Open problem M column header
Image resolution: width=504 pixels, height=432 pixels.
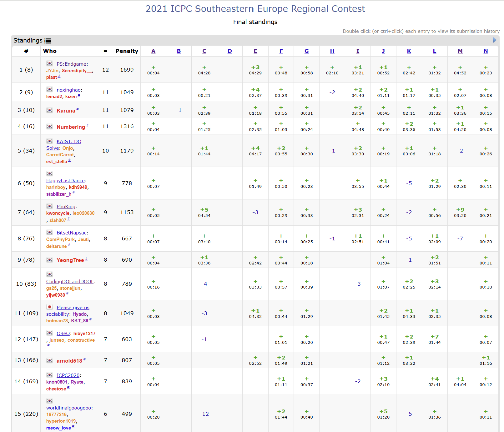[x=460, y=51]
